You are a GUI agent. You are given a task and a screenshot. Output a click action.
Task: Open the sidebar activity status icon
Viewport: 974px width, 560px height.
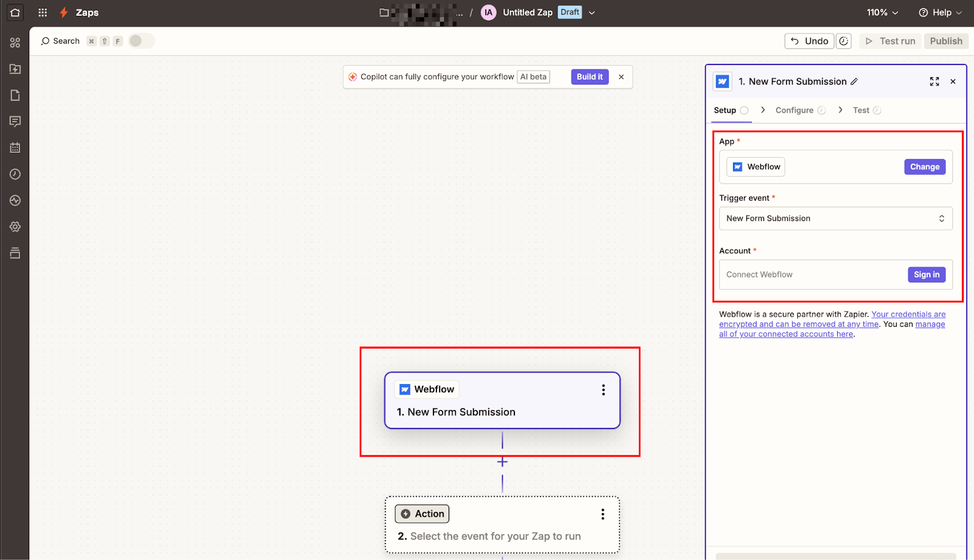[15, 200]
